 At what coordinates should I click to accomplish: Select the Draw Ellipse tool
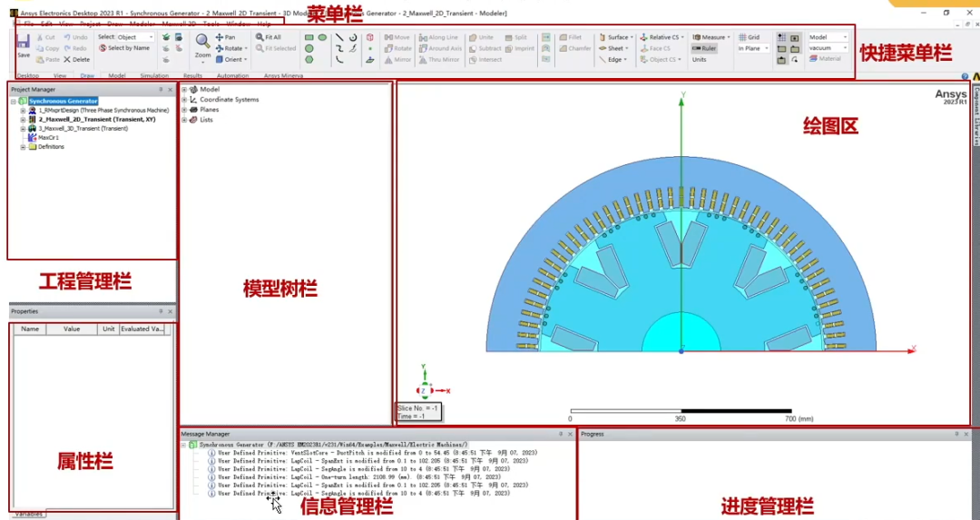pos(322,37)
